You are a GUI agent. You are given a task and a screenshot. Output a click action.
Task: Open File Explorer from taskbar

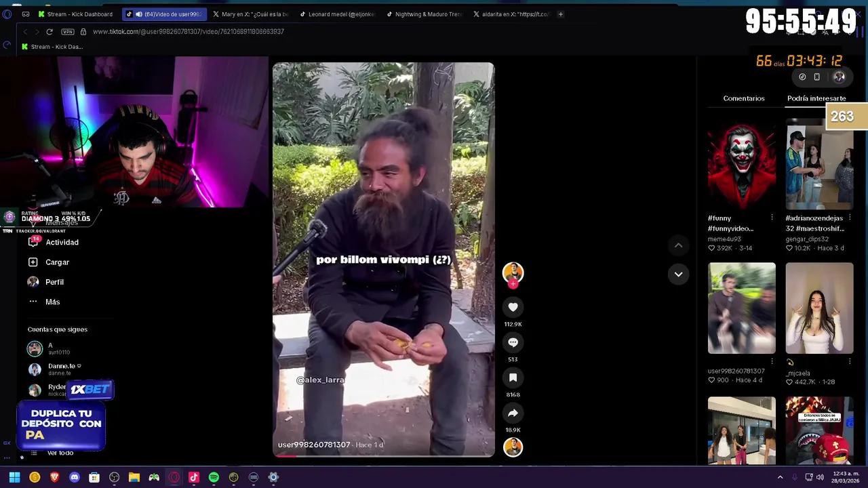pyautogui.click(x=134, y=477)
